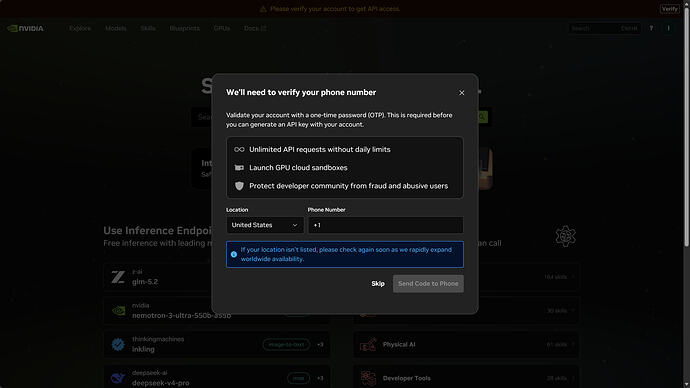Click the Use Inference Endpoints heading
This screenshot has width=690, height=388.
pos(158,231)
